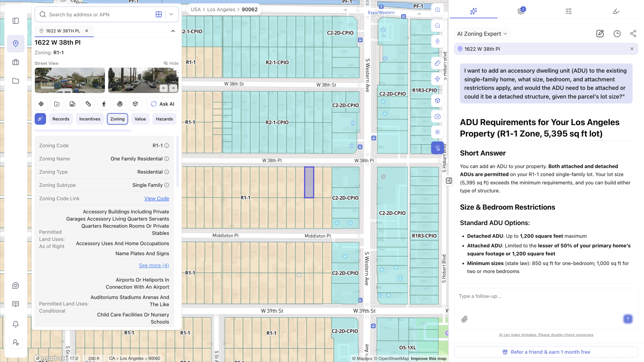Send the follow-up message
The image size is (644, 362).
(x=628, y=319)
